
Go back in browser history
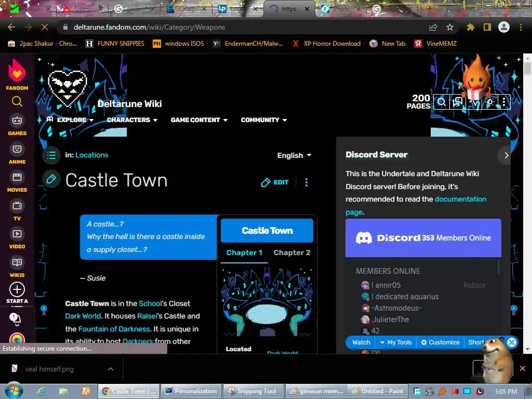pos(11,27)
